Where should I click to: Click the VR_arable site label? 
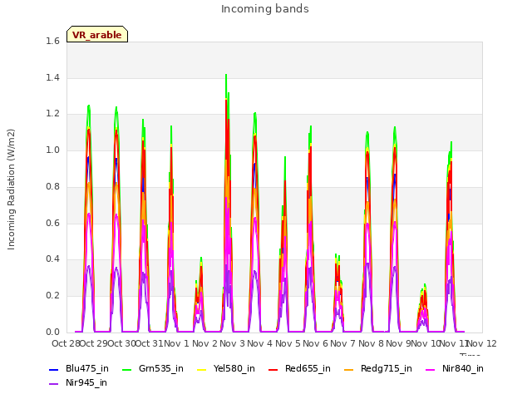pyautogui.click(x=97, y=35)
